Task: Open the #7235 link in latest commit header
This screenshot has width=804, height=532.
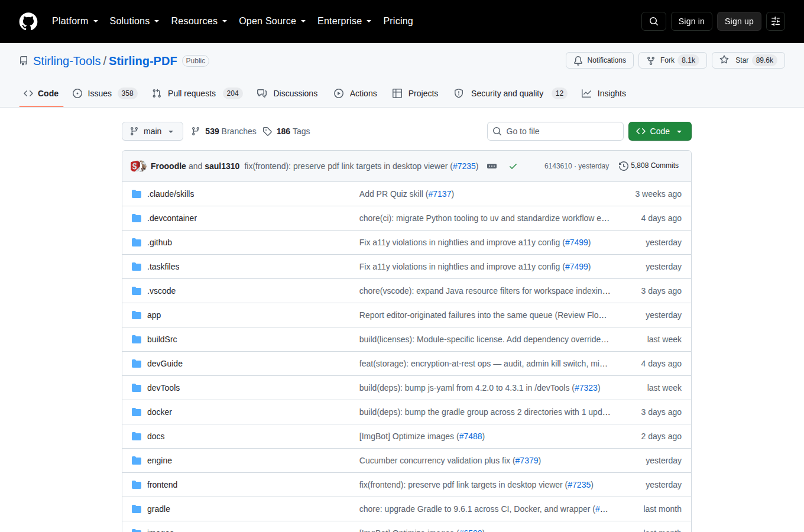Action: tap(465, 166)
